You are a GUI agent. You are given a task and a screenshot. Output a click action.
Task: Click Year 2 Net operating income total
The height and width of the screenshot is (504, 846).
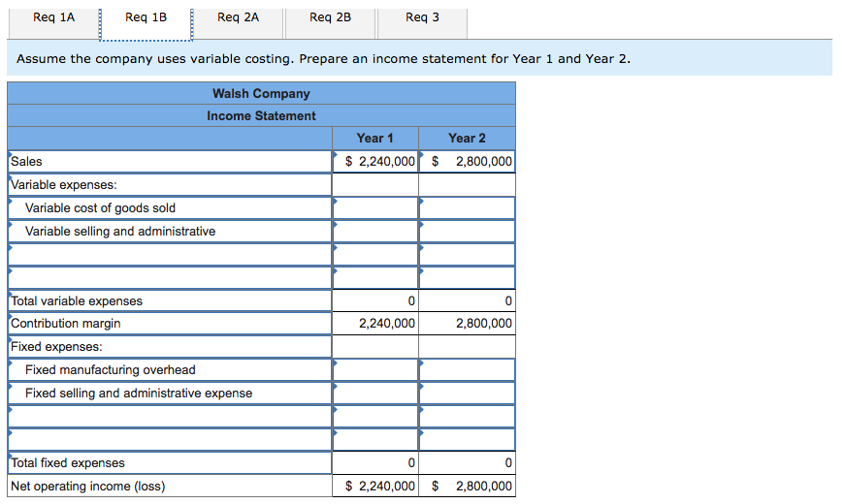click(472, 487)
